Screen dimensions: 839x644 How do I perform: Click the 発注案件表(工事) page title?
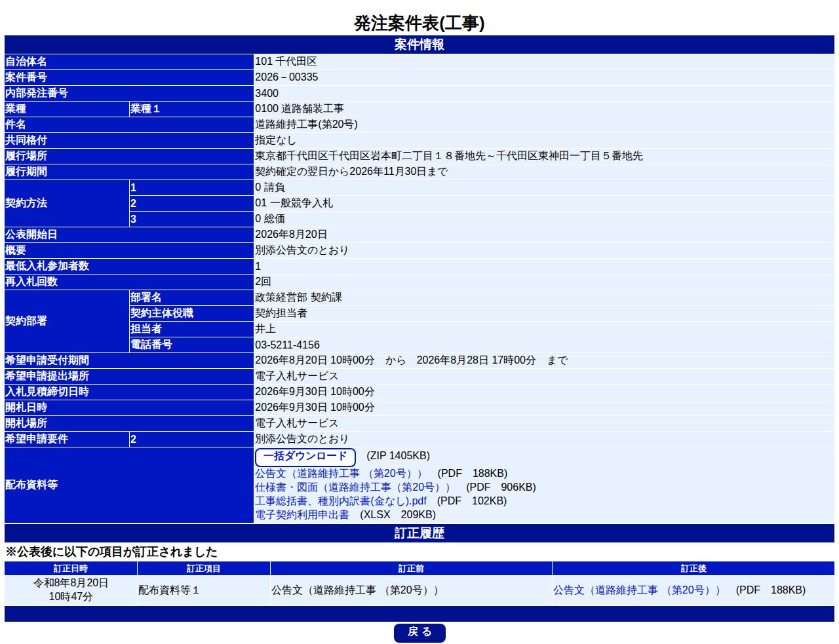pos(419,24)
